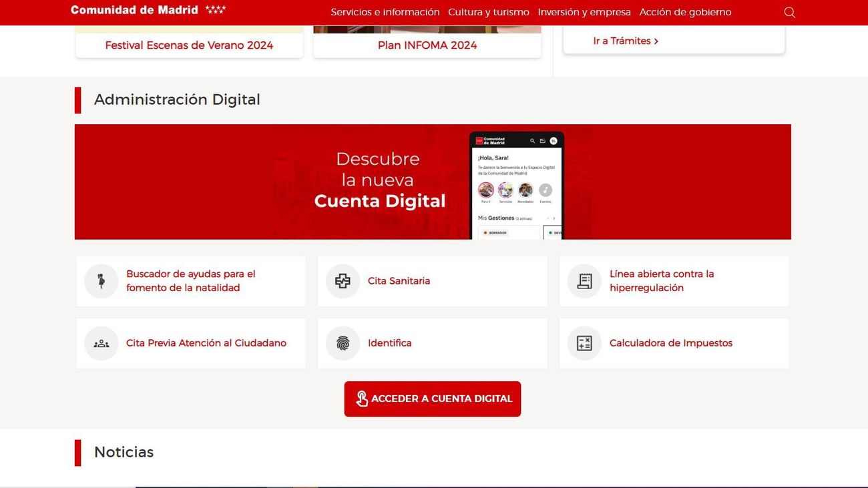Screen dimensions: 868x488
Task: Click the document icon next to Línea abierta
Action: tap(584, 280)
